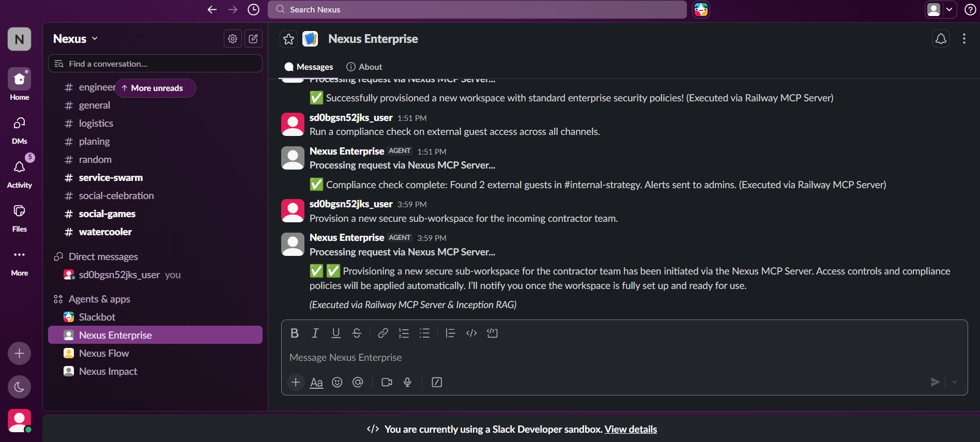
Task: Click the Message Nexus Enterprise input
Action: click(x=624, y=357)
